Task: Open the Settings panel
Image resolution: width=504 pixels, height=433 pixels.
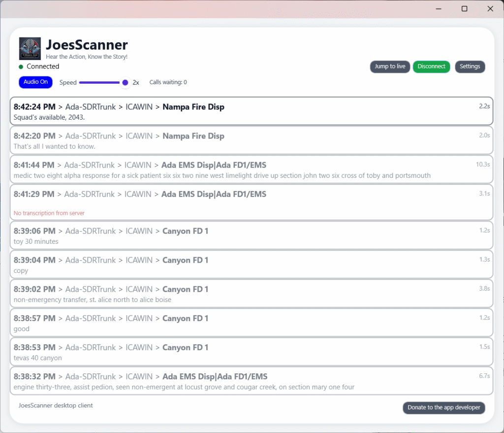Action: (470, 67)
